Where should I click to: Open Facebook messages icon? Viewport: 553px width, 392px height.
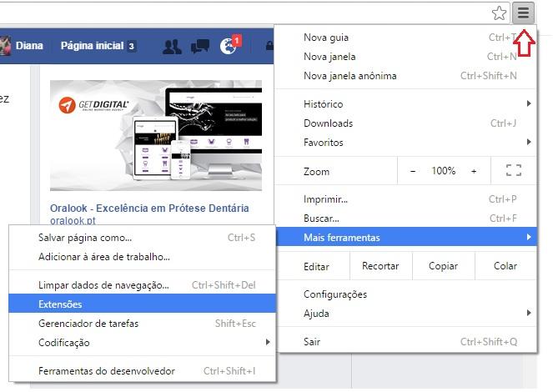200,47
